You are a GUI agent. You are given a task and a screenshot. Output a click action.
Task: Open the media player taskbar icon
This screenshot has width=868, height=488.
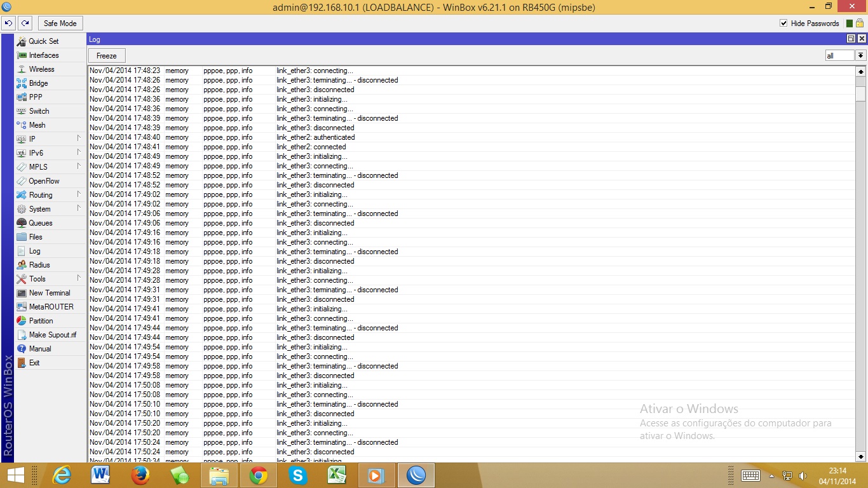pos(377,475)
